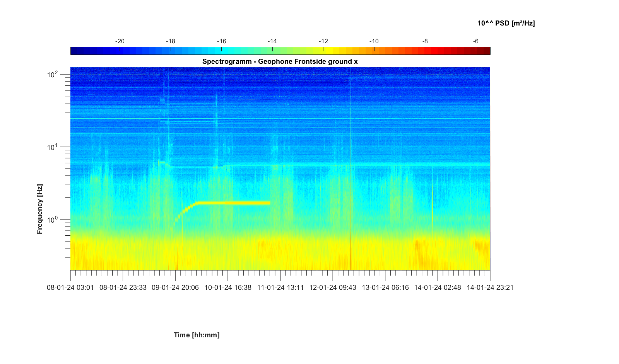Click the colorbar tick label '-18'

(x=171, y=41)
